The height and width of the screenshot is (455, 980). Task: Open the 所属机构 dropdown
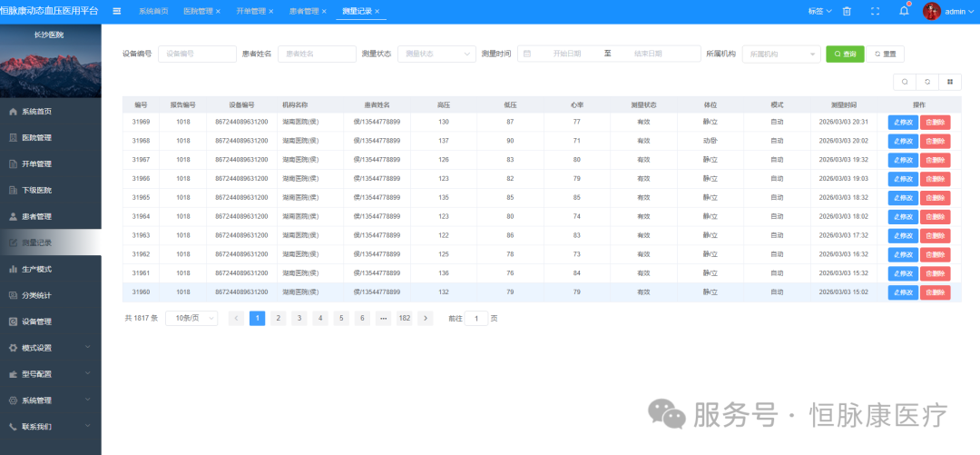tap(781, 54)
